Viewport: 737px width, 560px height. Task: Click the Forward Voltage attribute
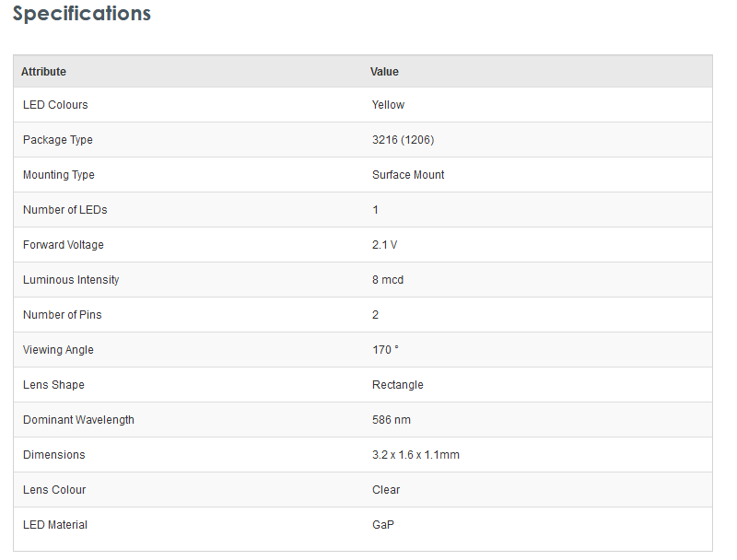63,245
